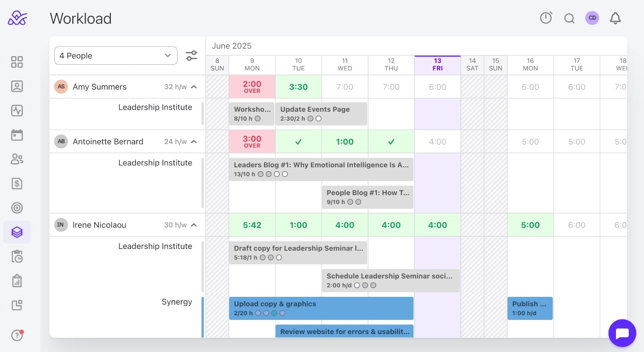Select the highlighted 13 FRI column header

(x=437, y=64)
